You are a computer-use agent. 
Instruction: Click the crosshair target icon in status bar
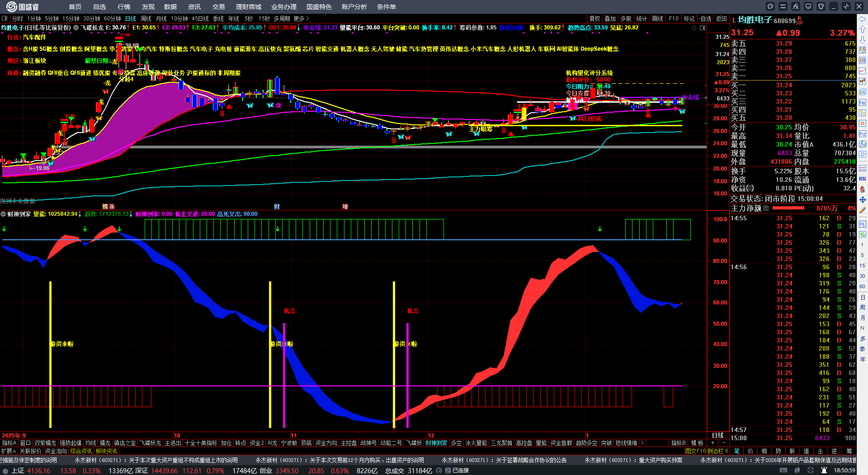(811, 470)
